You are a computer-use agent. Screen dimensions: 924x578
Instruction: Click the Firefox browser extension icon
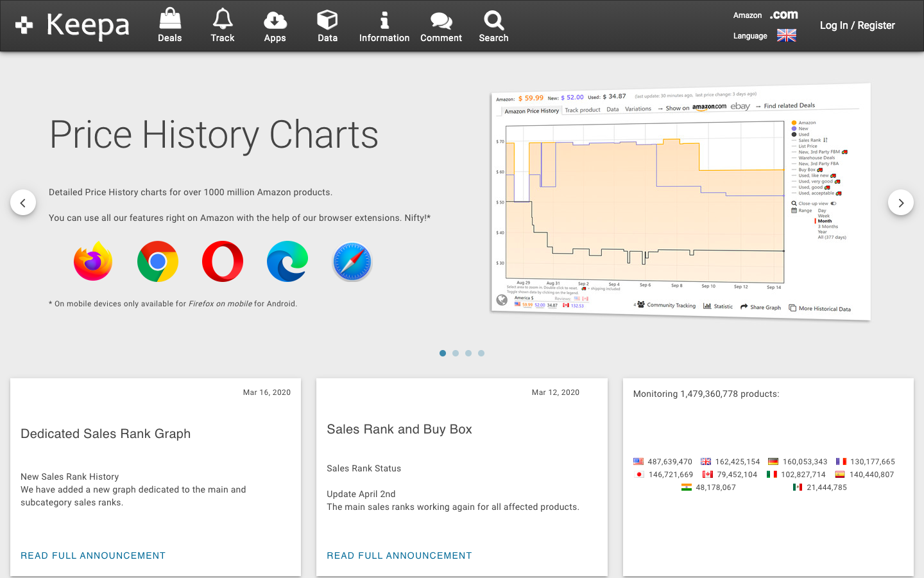tap(93, 261)
